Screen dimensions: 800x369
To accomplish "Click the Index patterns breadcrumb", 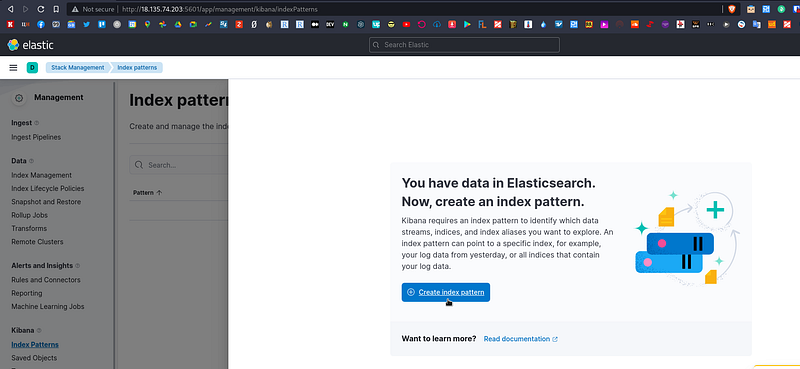I will tap(137, 67).
